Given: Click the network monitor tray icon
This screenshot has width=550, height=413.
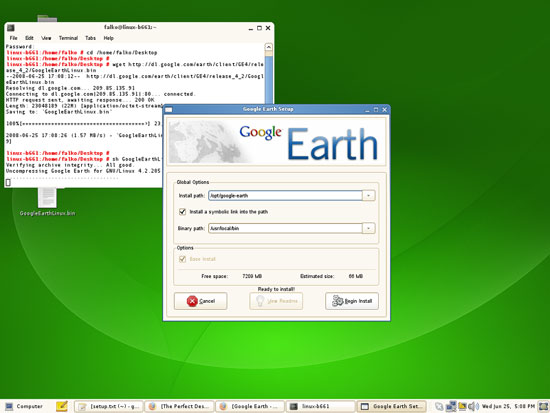Looking at the screenshot, I should point(451,406).
